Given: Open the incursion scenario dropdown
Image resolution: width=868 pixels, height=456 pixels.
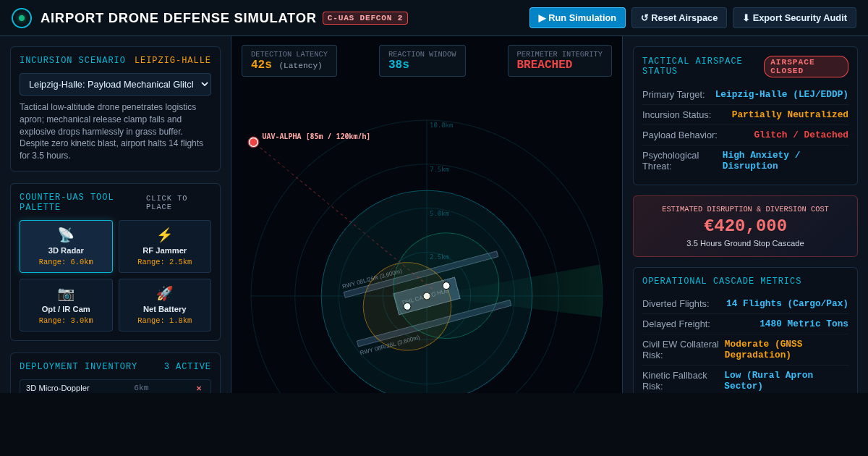Looking at the screenshot, I should point(115,84).
